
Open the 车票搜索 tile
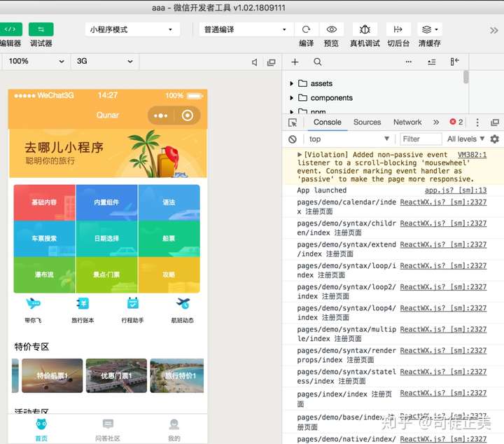pos(44,239)
